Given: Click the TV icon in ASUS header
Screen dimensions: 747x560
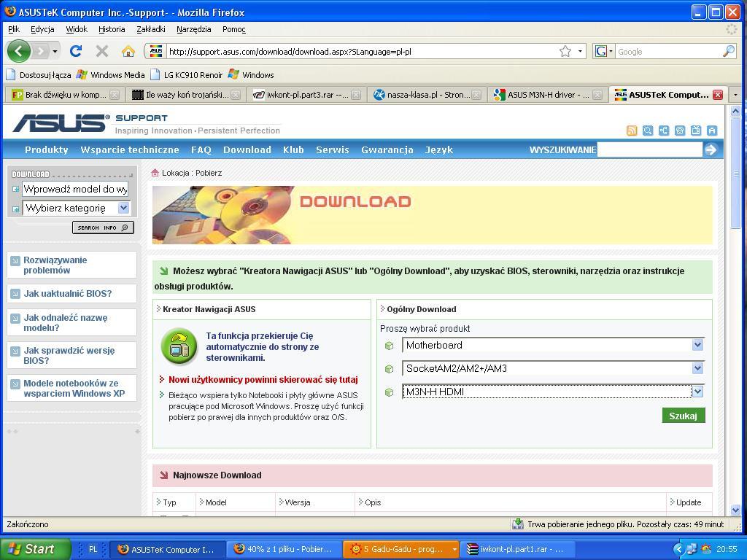Looking at the screenshot, I should click(x=696, y=131).
